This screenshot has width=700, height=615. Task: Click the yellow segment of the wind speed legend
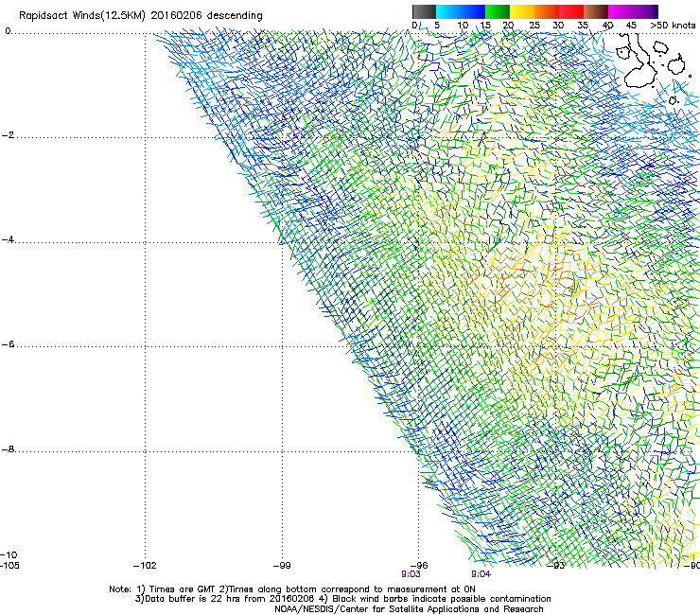522,11
